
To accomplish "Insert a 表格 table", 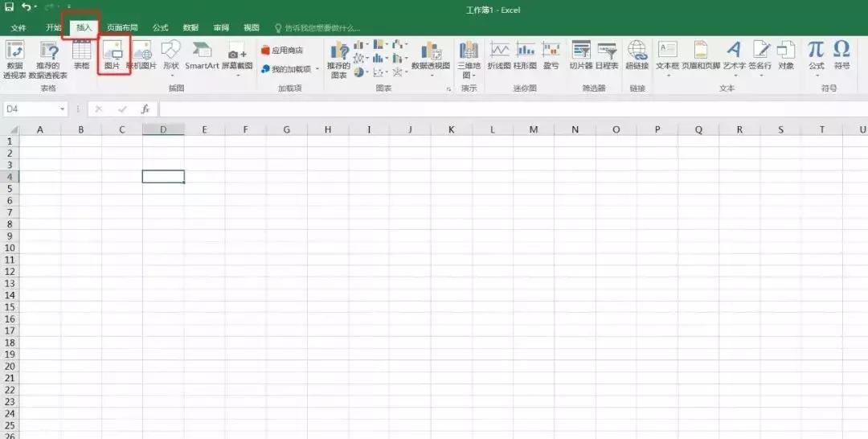I will (81, 55).
